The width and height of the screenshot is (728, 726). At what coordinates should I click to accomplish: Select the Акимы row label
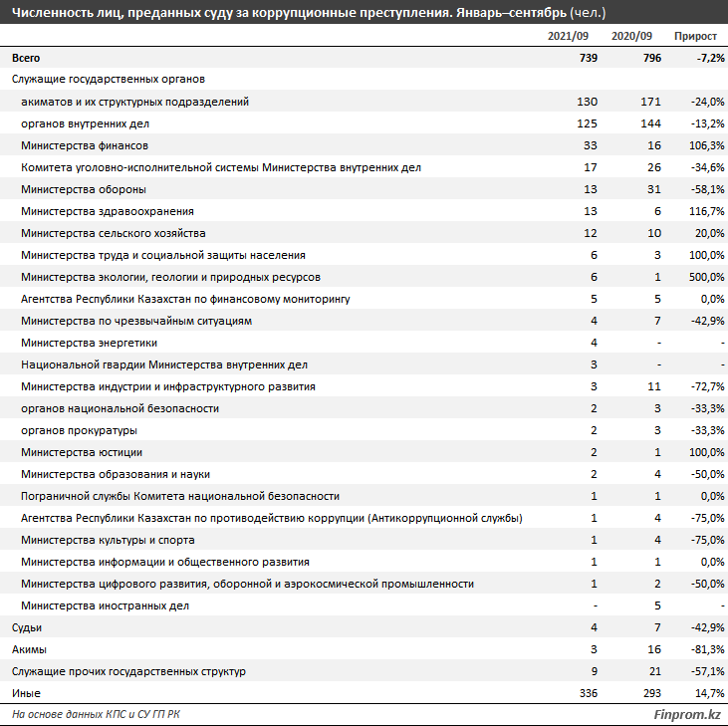28,649
